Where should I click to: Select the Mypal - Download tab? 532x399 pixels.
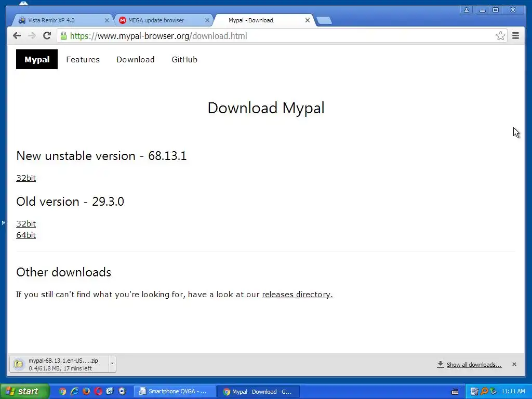click(x=263, y=20)
